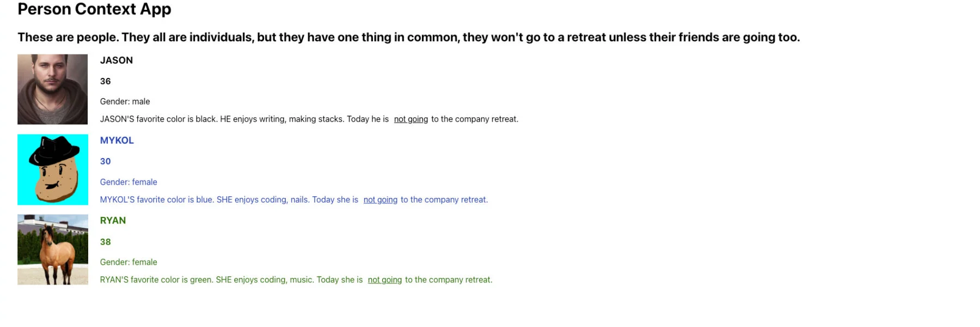Toggle Mykol's "not going" retreat status
Image resolution: width=980 pixels, height=327 pixels.
[x=380, y=200]
